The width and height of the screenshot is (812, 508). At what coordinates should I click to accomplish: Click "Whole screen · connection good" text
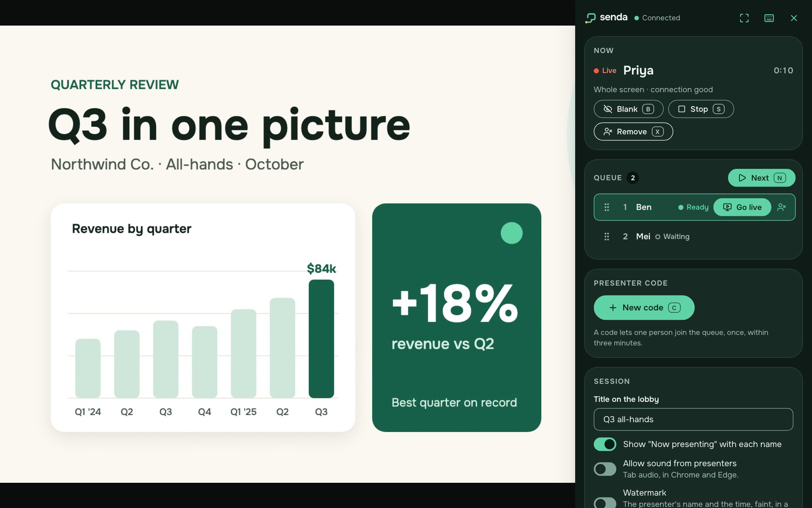click(653, 90)
